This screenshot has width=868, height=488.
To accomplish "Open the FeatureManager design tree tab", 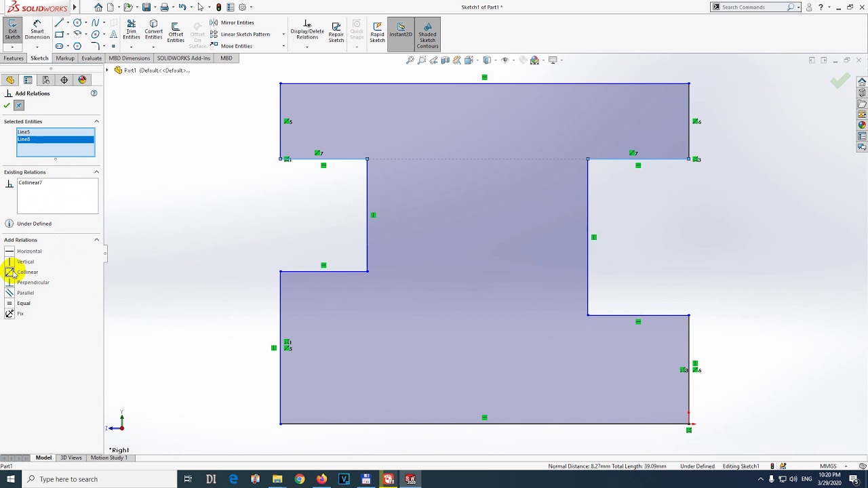I will [x=9, y=80].
